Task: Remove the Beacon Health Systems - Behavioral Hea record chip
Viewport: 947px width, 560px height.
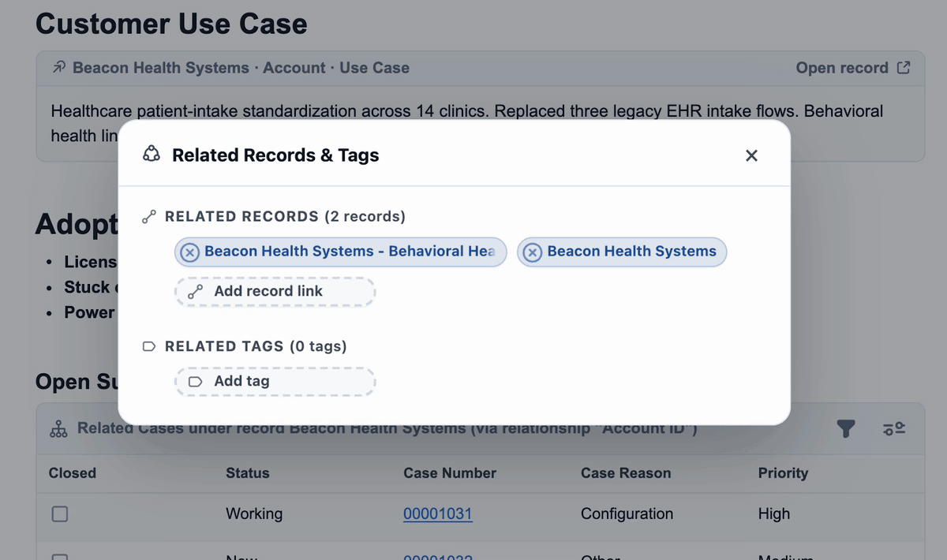Action: click(x=189, y=252)
